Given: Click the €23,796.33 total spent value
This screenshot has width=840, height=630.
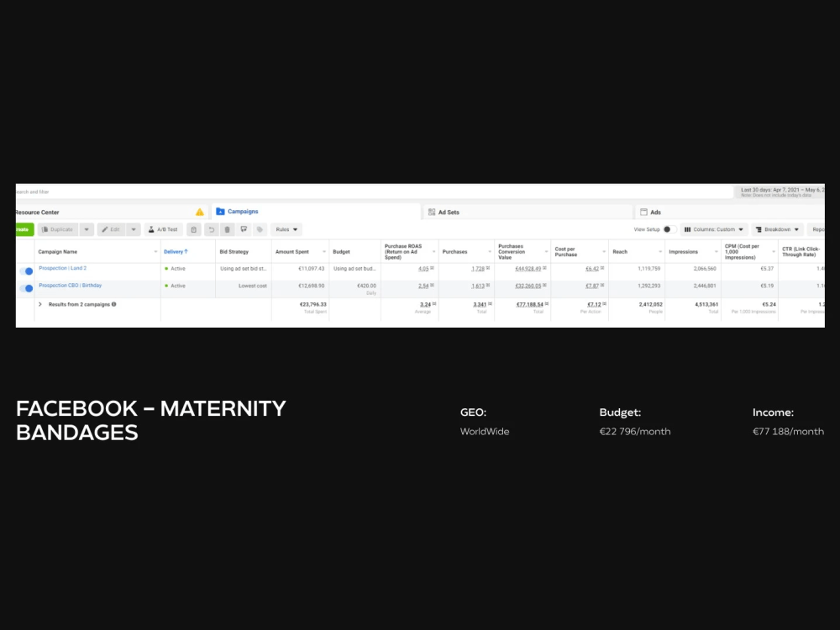Looking at the screenshot, I should pos(312,304).
